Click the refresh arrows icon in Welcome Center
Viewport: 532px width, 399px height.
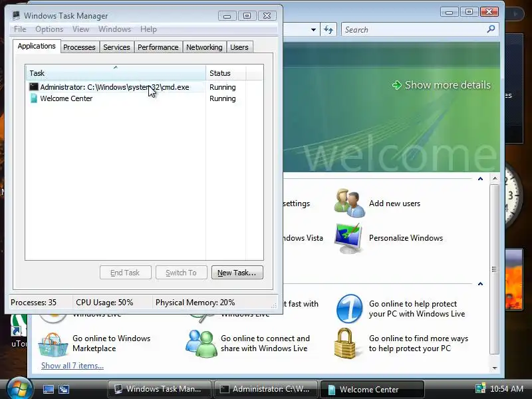pyautogui.click(x=329, y=29)
